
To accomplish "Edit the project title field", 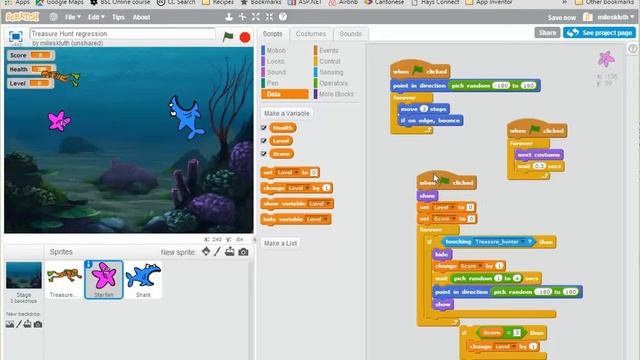I will [x=122, y=33].
